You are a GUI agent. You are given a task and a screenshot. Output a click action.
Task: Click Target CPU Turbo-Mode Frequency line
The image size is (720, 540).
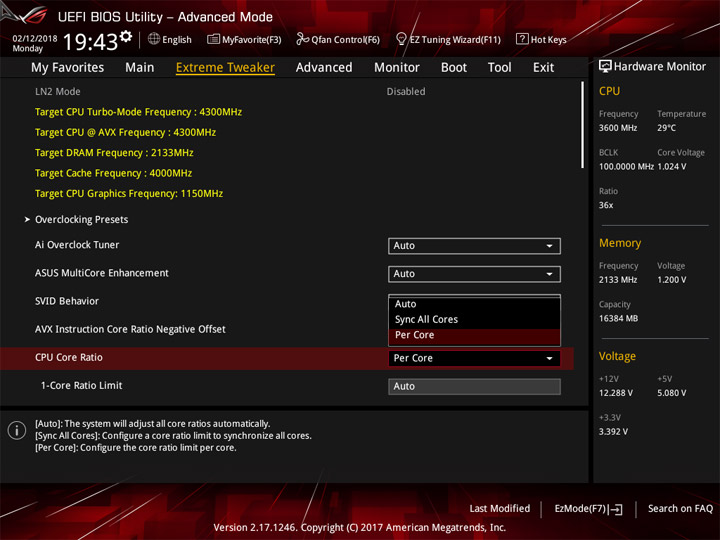[x=138, y=112]
